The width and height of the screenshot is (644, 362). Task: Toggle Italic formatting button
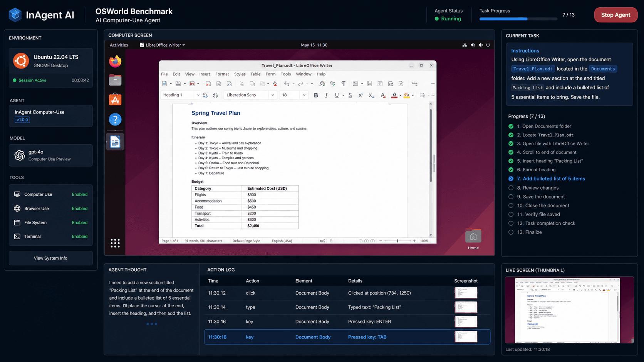pyautogui.click(x=326, y=95)
